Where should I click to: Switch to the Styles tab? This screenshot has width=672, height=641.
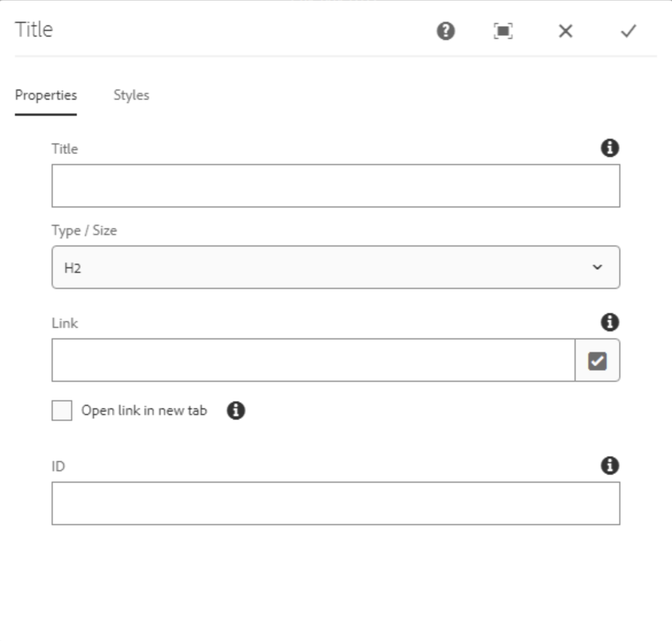point(131,95)
